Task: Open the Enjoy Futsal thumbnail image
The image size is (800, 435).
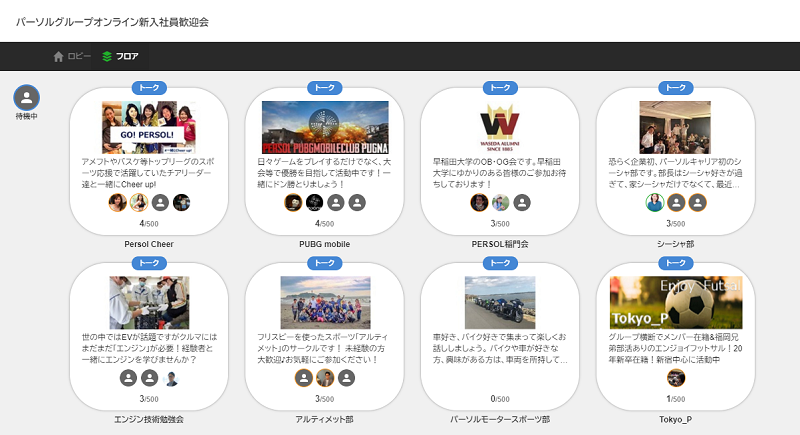Action: click(676, 302)
